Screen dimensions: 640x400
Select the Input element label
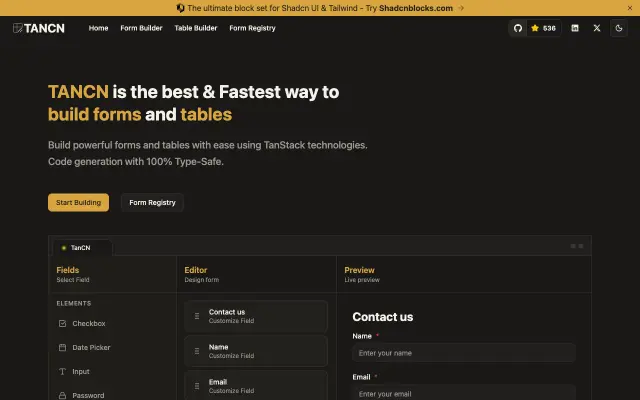81,371
